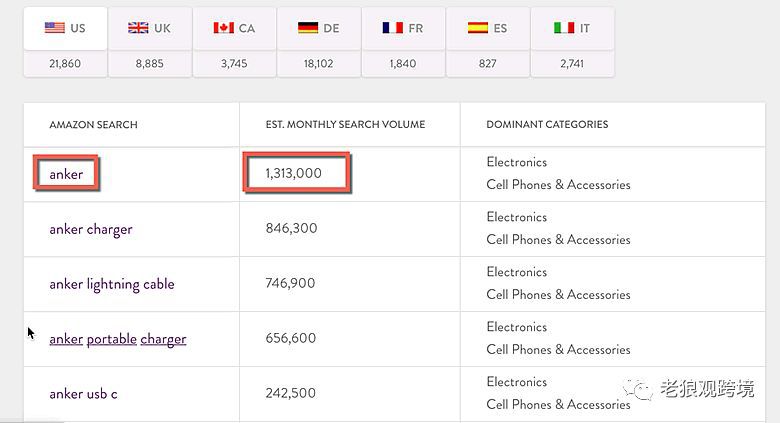Switch to the IT marketplace tab

(x=573, y=28)
